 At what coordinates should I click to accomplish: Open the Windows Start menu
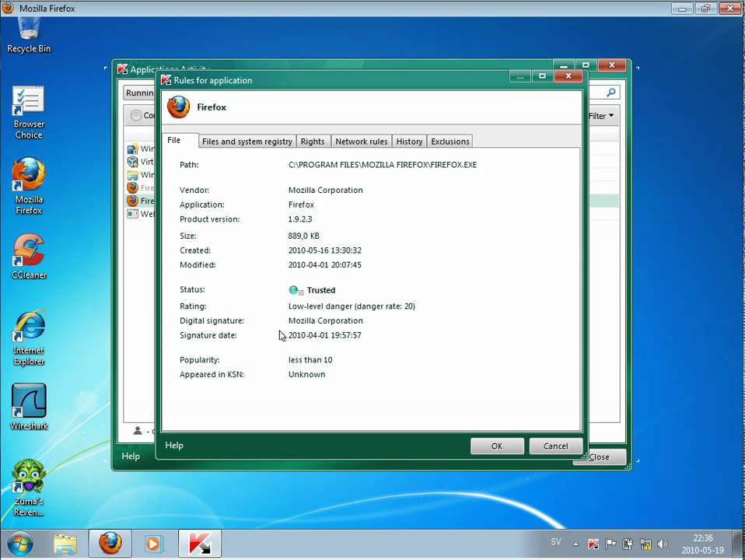[20, 544]
